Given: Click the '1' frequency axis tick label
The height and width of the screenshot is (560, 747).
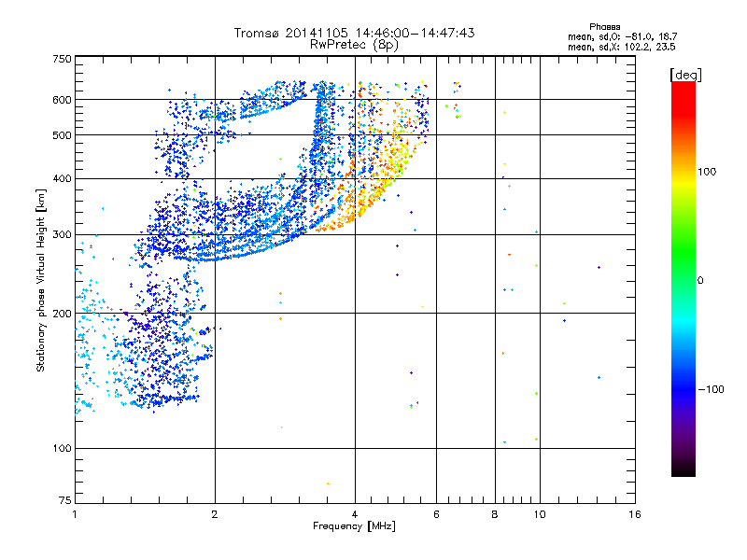Looking at the screenshot, I should pyautogui.click(x=75, y=514).
